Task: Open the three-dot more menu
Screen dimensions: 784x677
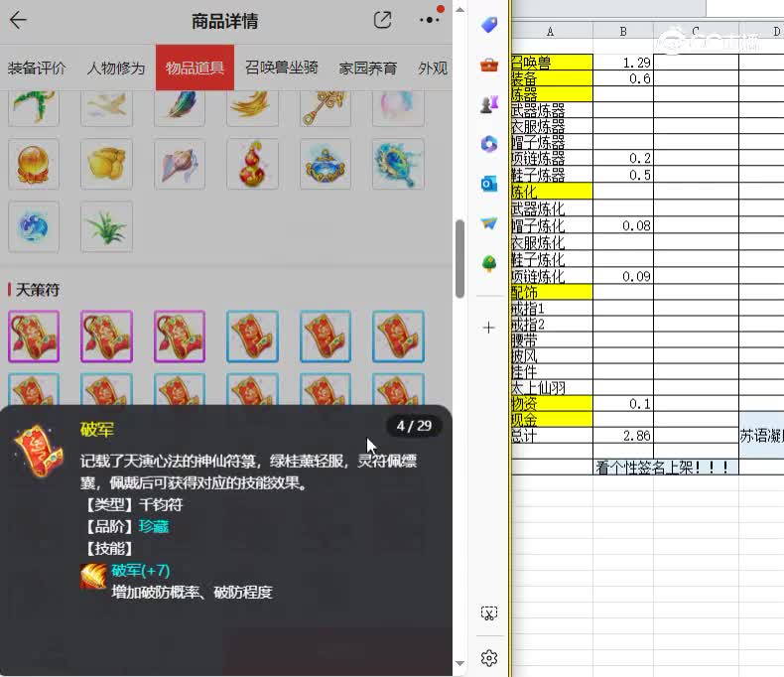Action: tap(430, 20)
